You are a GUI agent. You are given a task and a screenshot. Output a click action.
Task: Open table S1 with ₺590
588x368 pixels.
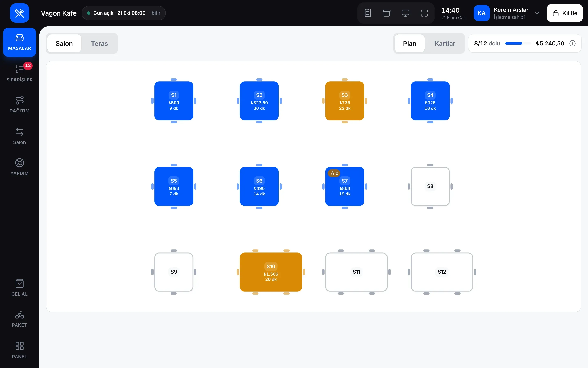click(174, 101)
